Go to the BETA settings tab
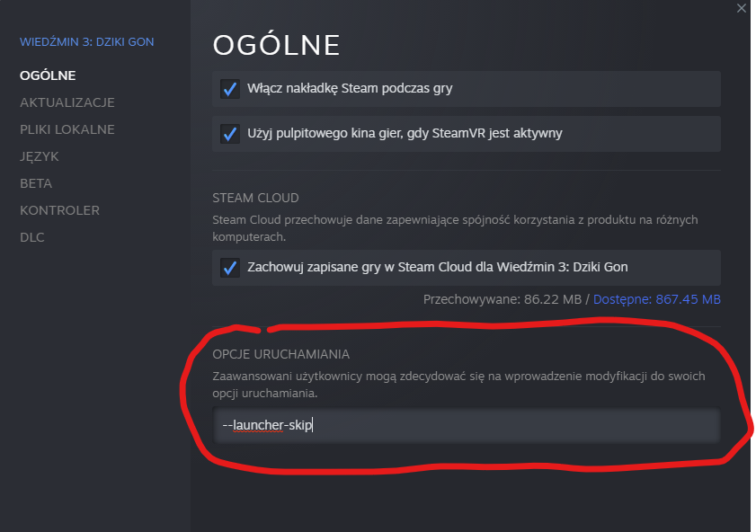 (36, 183)
